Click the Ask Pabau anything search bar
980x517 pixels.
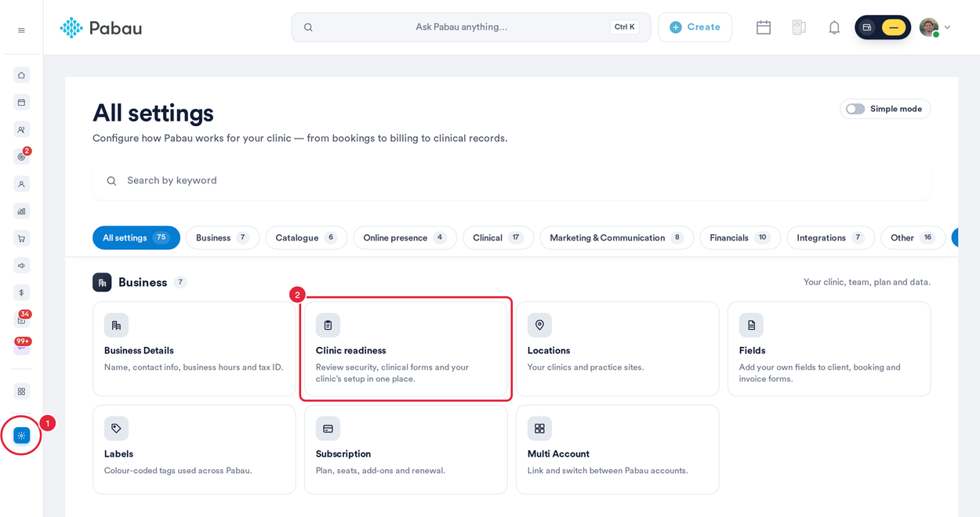(x=471, y=27)
